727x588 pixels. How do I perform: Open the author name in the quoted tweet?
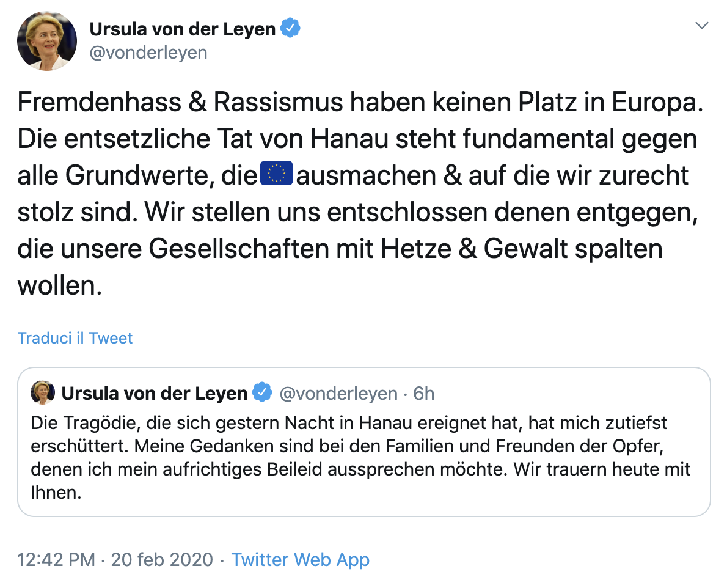(x=155, y=393)
